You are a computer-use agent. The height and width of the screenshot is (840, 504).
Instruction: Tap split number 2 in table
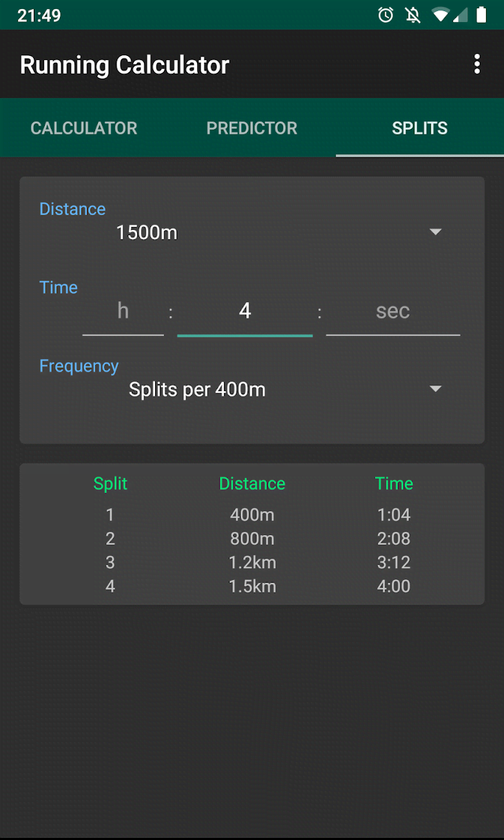tap(110, 539)
